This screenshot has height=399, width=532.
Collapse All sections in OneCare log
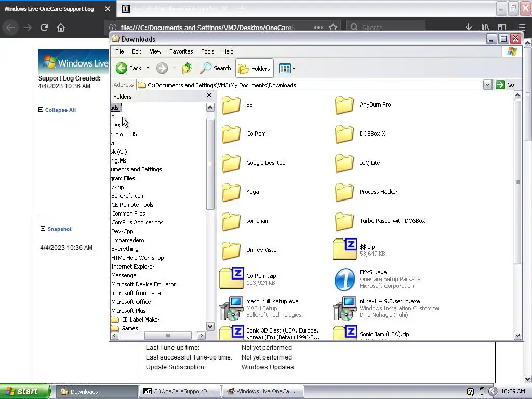coord(57,110)
